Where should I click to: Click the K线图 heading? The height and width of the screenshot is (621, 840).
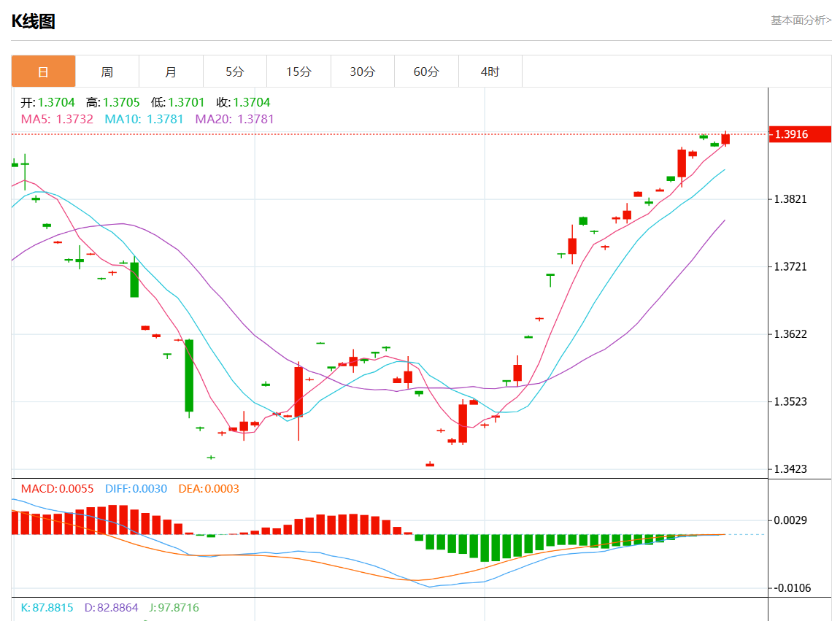click(34, 21)
